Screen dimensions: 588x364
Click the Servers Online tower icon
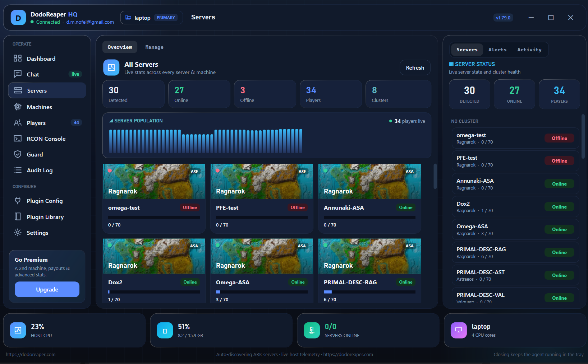[x=312, y=330]
